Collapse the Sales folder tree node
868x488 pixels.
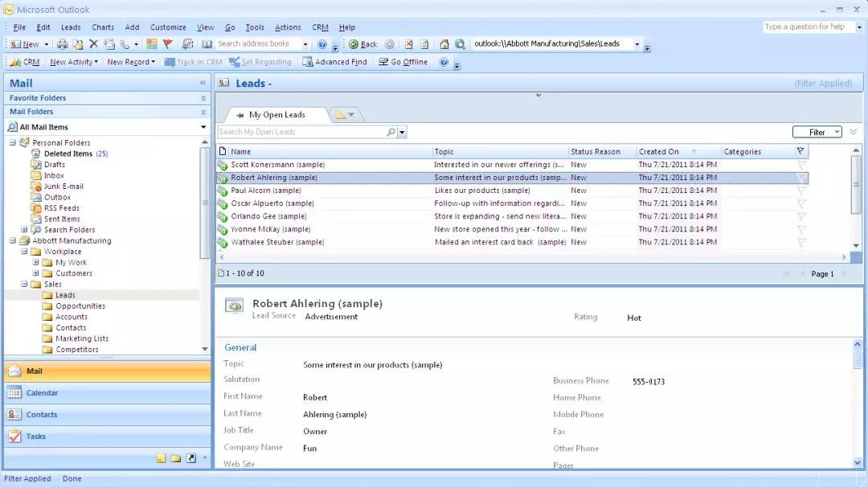pos(25,285)
